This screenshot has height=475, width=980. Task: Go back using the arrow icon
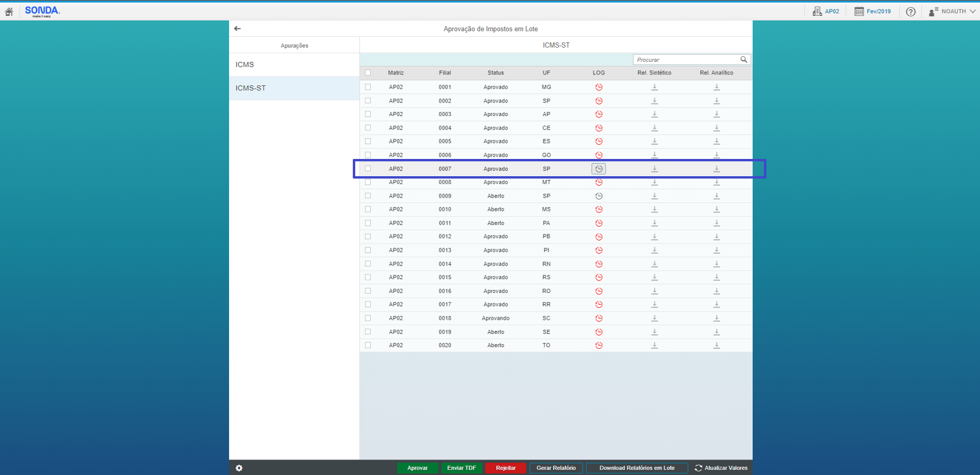point(237,29)
